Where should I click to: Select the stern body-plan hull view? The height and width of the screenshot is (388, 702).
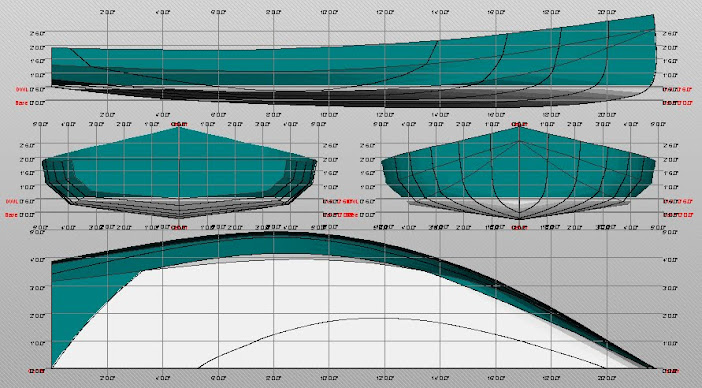point(179,172)
